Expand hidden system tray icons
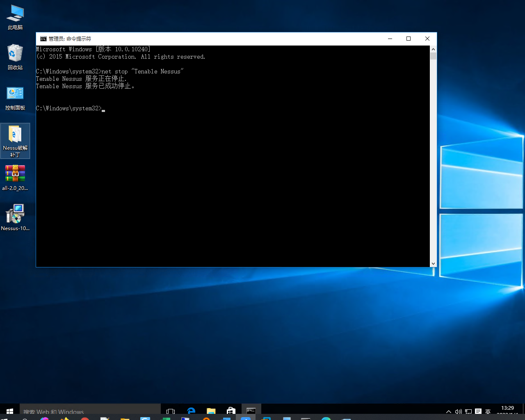The height and width of the screenshot is (420, 525). (448, 411)
